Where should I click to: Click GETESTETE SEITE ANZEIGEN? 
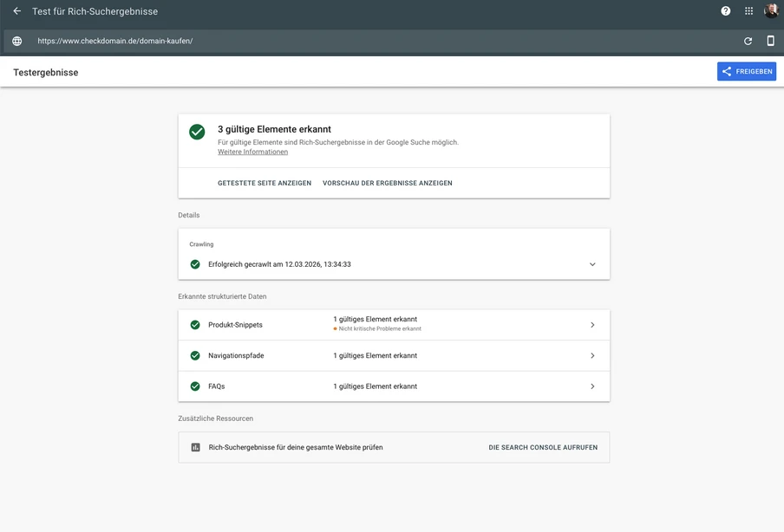pyautogui.click(x=263, y=183)
